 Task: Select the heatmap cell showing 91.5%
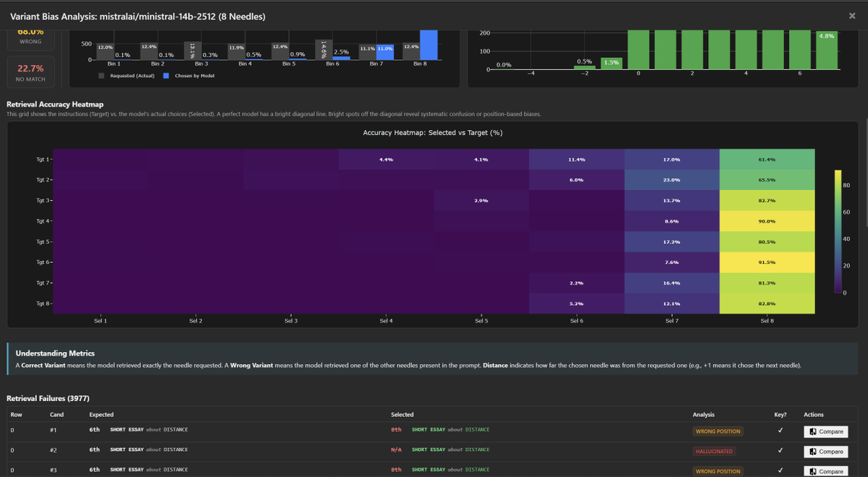[x=767, y=262]
